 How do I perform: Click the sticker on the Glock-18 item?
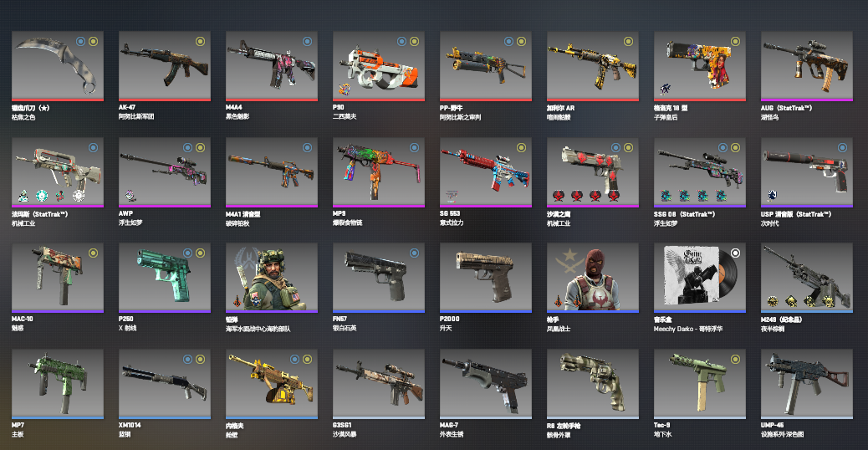[666, 89]
